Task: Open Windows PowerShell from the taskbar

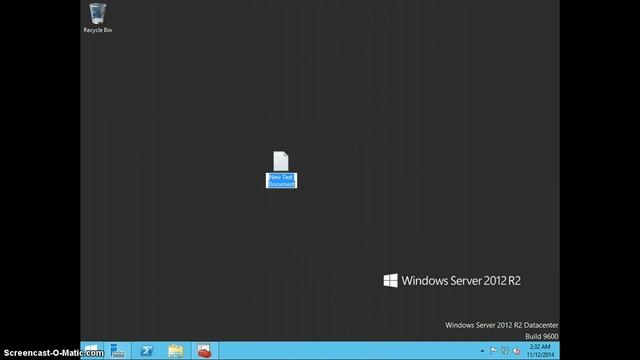Action: (147, 351)
